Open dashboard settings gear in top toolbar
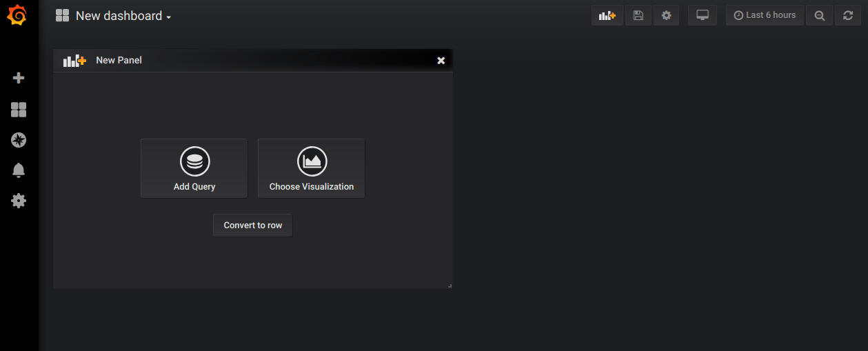The height and width of the screenshot is (351, 868). [x=666, y=15]
